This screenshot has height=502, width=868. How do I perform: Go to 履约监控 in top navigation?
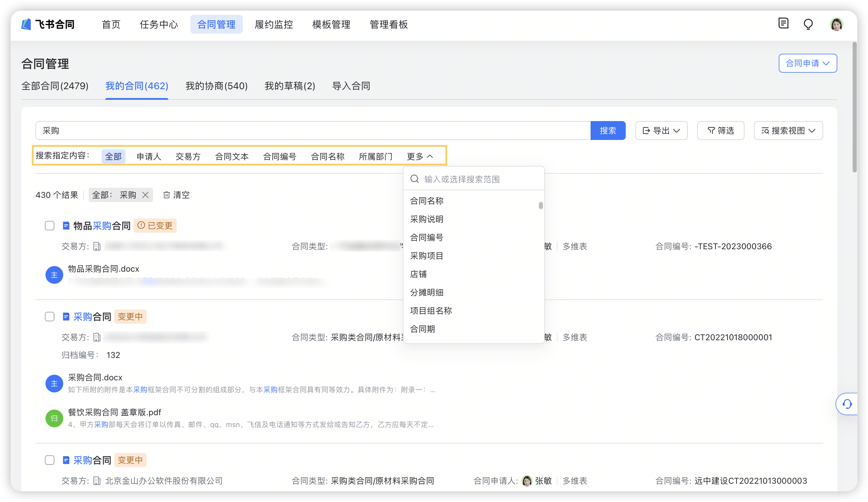(x=274, y=25)
